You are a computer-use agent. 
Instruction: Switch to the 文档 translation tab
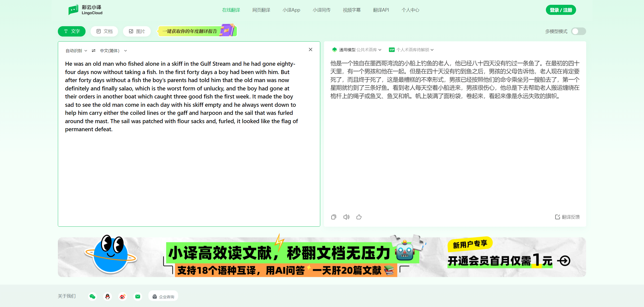coord(104,31)
